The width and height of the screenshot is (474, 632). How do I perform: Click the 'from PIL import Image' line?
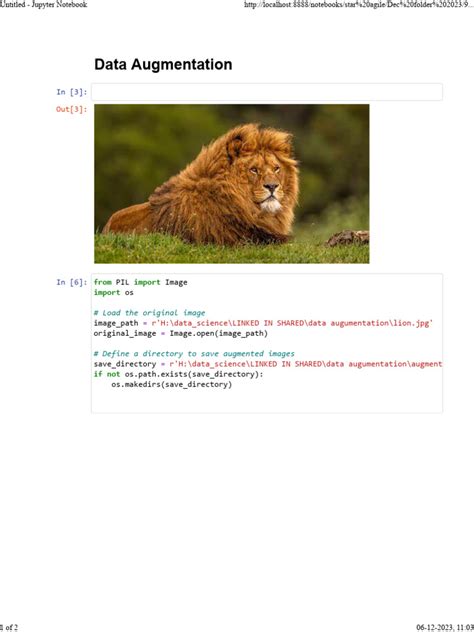click(x=141, y=282)
